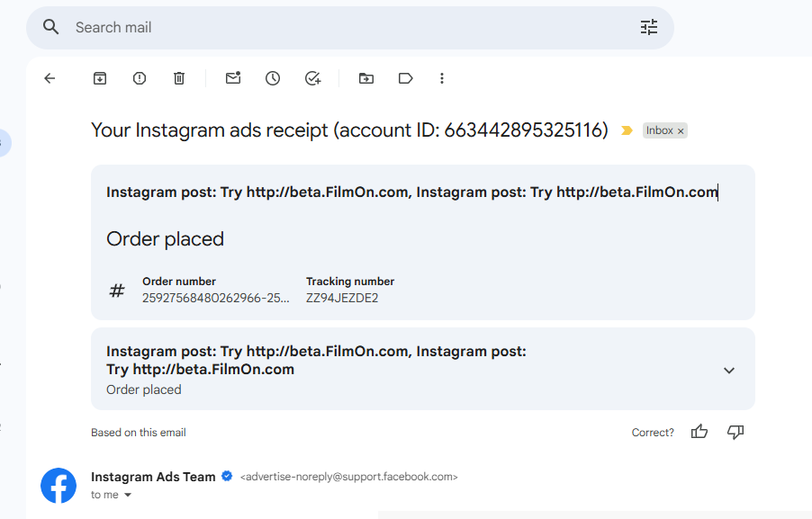
Task: Show details dropdown next to 'to me'
Action: [128, 495]
